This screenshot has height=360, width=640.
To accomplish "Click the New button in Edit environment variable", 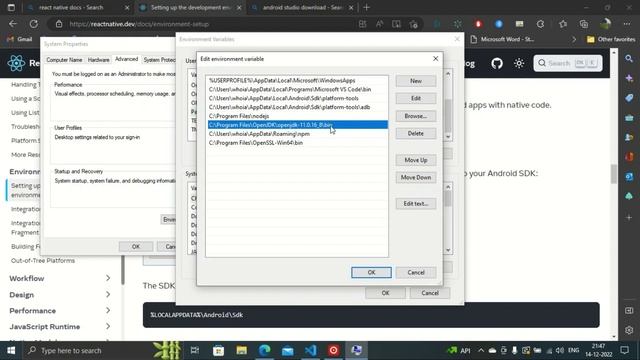I will click(x=416, y=81).
